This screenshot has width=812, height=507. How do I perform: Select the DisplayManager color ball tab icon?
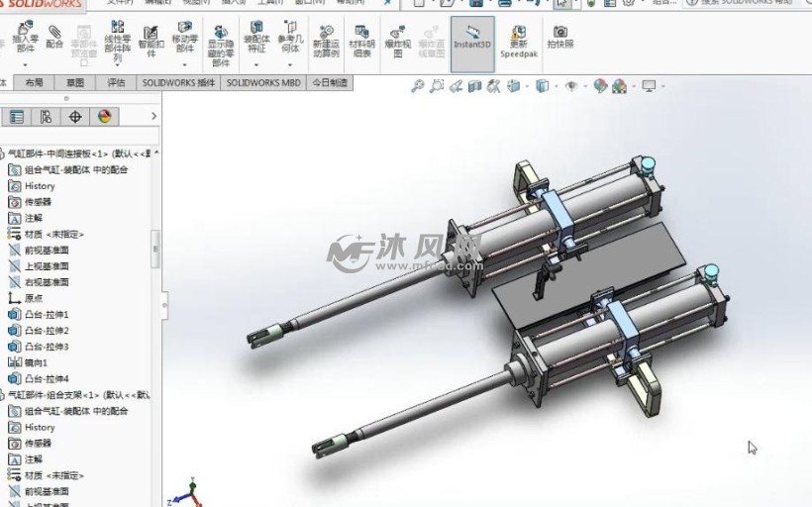tap(105, 117)
